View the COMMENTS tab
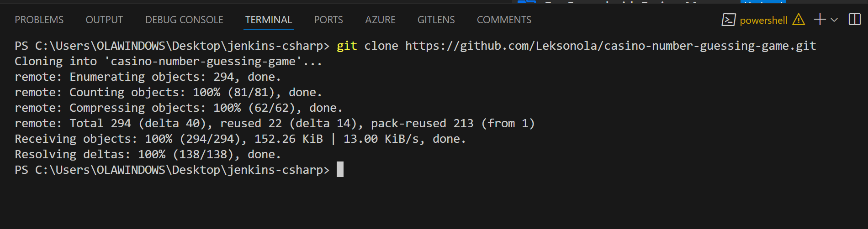Image resolution: width=868 pixels, height=229 pixels. click(504, 20)
